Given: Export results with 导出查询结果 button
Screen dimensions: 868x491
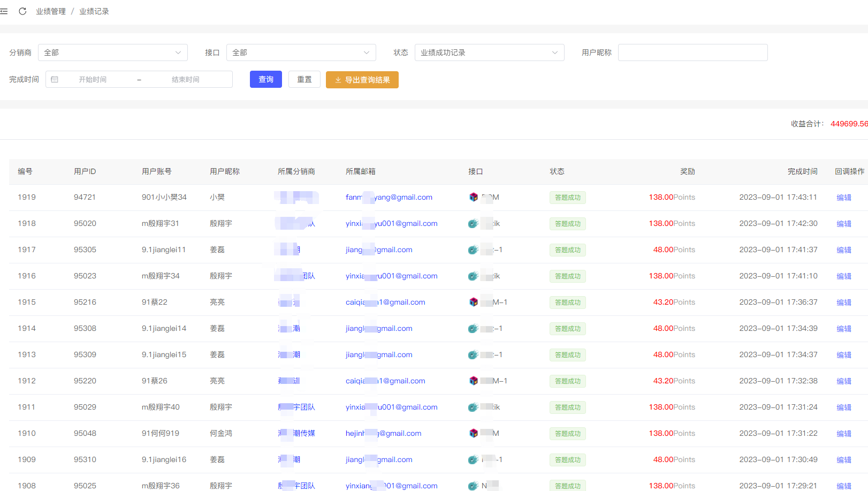Looking at the screenshot, I should click(x=362, y=80).
